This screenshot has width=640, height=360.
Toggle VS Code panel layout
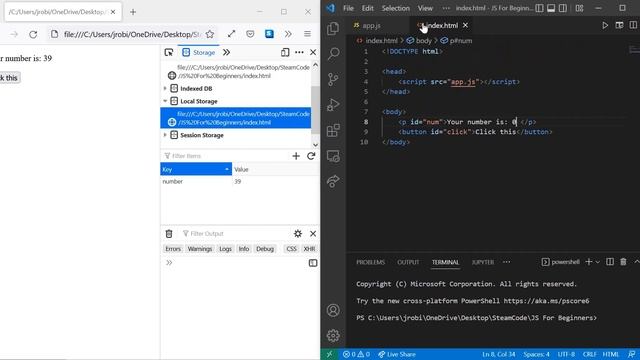tap(551, 8)
